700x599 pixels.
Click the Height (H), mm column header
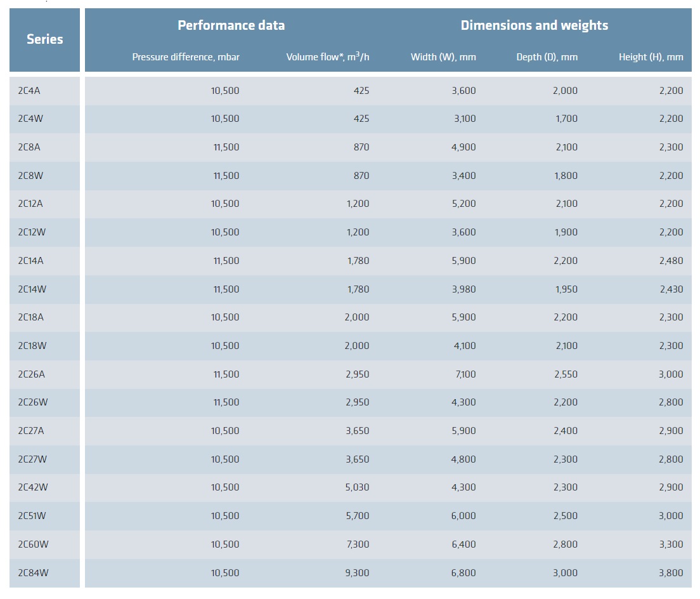(x=651, y=57)
